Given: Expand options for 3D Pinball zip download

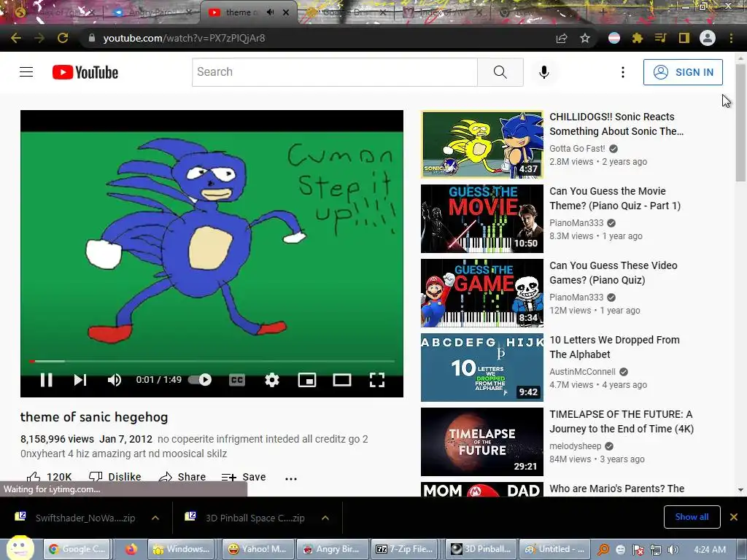Looking at the screenshot, I should (325, 518).
